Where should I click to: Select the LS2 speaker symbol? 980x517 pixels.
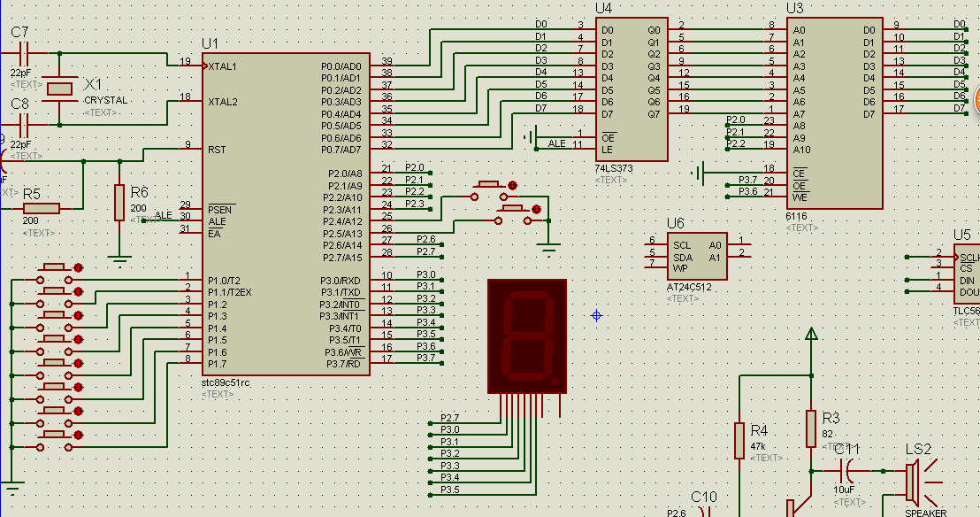click(923, 482)
